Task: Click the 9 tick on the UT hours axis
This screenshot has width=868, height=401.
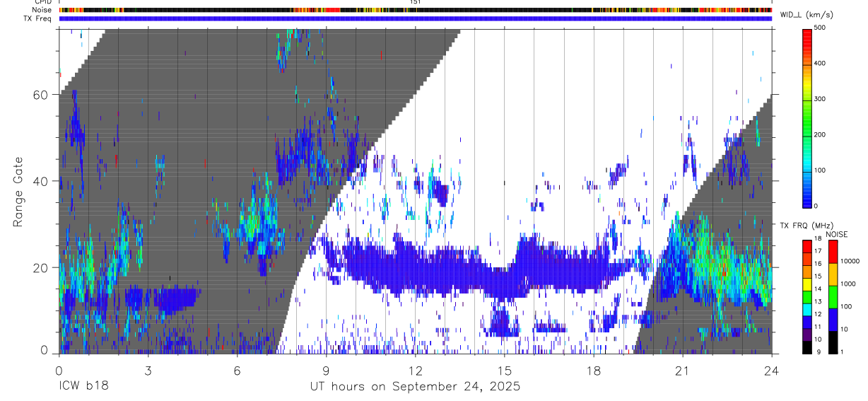Action: click(x=326, y=370)
